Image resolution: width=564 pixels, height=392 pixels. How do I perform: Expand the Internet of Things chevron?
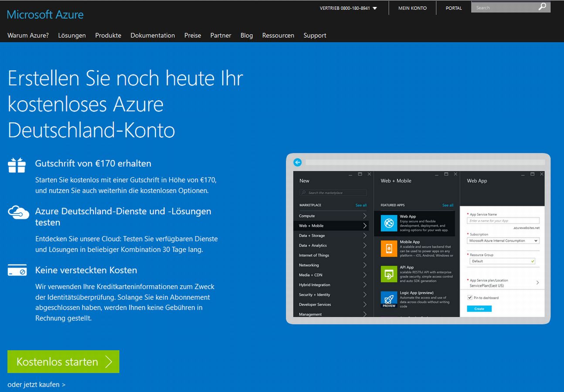point(365,255)
